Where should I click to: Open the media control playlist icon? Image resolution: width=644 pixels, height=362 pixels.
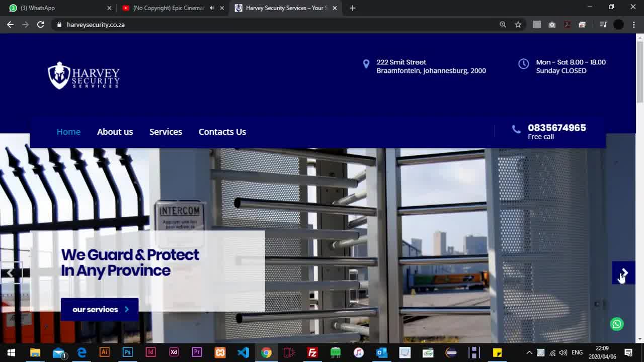(x=603, y=25)
